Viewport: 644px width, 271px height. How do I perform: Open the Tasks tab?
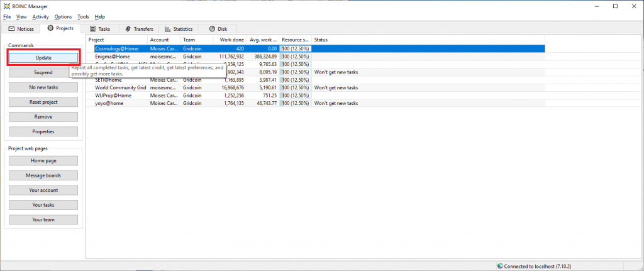click(100, 29)
